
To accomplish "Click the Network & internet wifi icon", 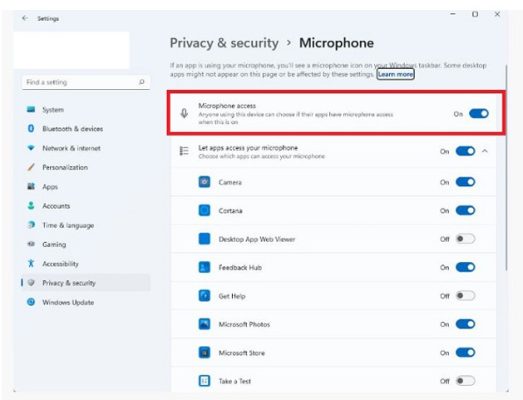I will (x=31, y=148).
